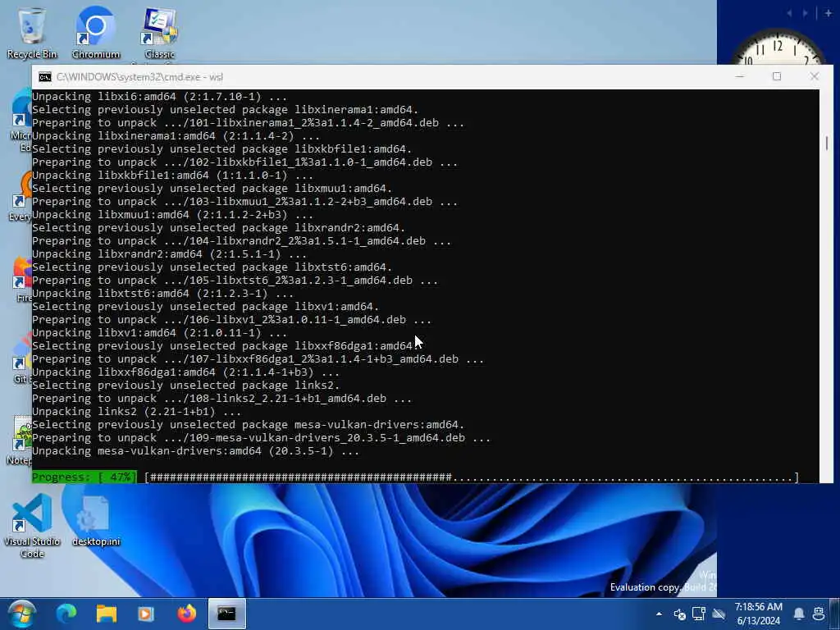Click 'Selecting previously unselected package libxinerama1:amd64.'
Screen dimensions: 840x630
click(x=225, y=110)
